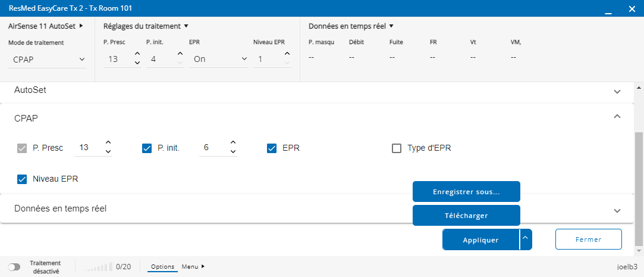Increase P. Presc value in top settings bar

(137, 54)
